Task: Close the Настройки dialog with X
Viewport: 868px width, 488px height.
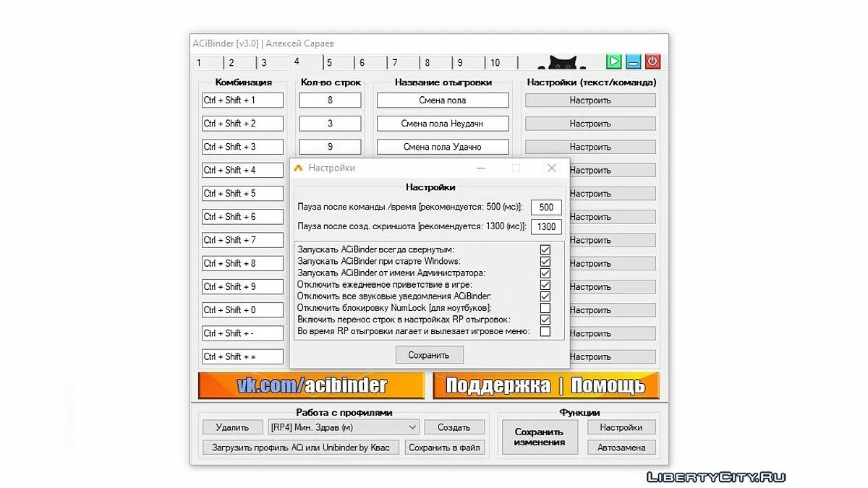Action: [x=552, y=168]
